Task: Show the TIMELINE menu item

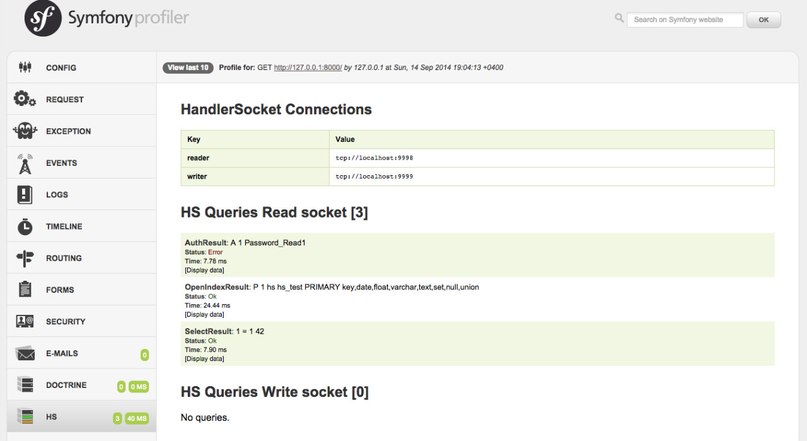Action: (82, 226)
